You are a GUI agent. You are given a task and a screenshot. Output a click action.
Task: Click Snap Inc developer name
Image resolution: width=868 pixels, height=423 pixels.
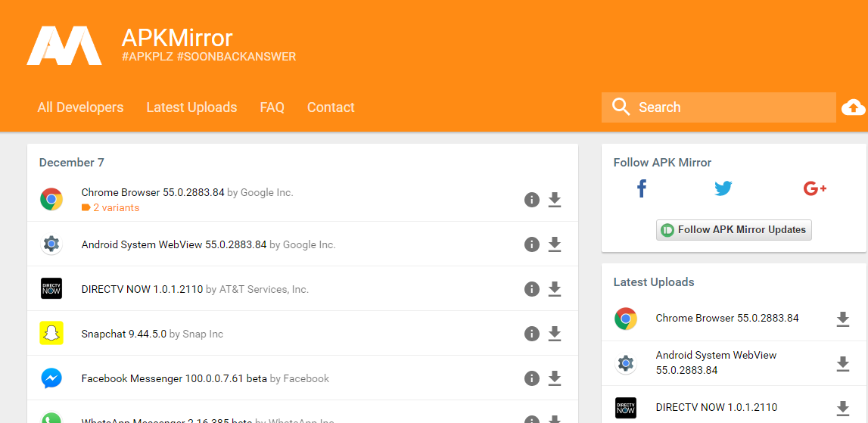(203, 334)
